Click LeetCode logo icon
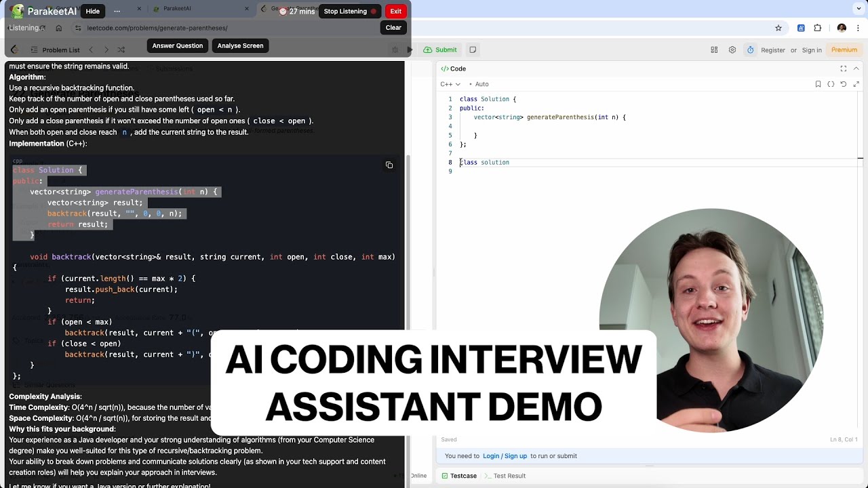 tap(14, 49)
